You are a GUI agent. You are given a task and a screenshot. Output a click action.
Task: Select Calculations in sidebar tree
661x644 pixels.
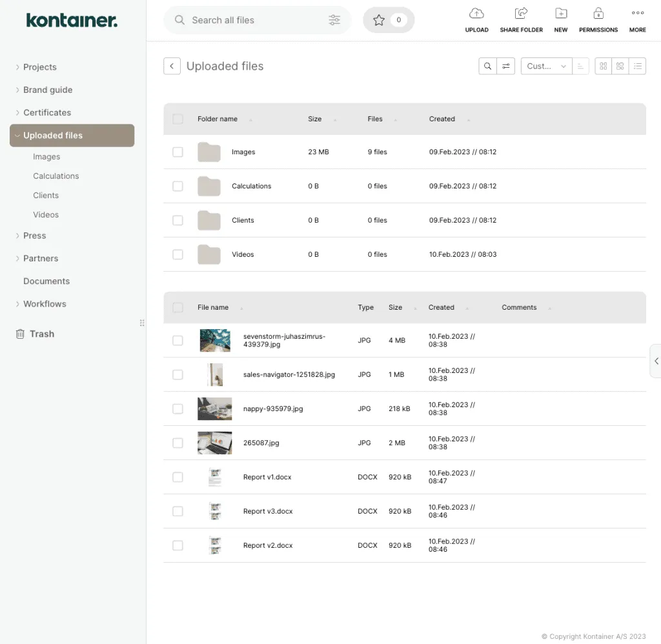56,176
